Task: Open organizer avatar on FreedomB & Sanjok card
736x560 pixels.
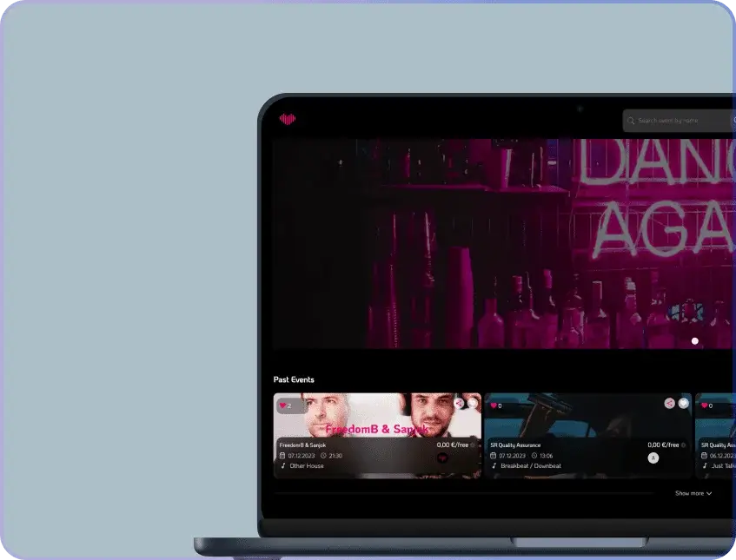Action: click(x=442, y=458)
